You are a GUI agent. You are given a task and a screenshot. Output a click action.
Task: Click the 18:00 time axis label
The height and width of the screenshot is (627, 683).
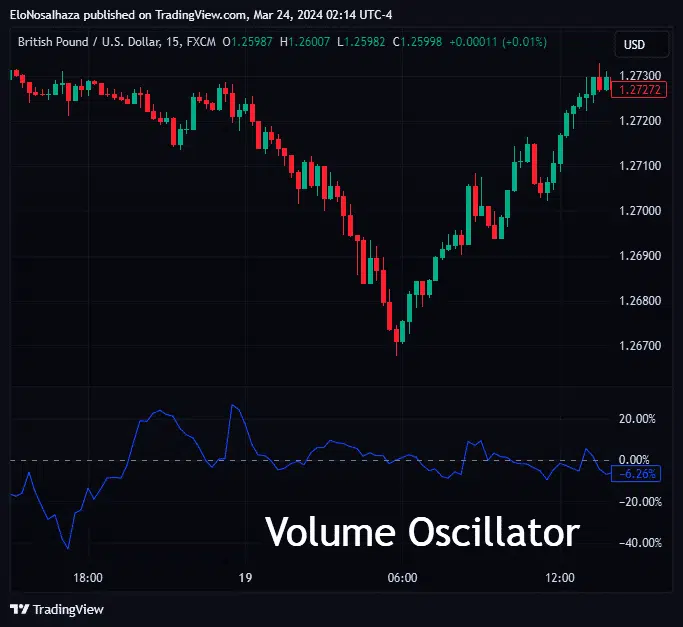coord(88,578)
